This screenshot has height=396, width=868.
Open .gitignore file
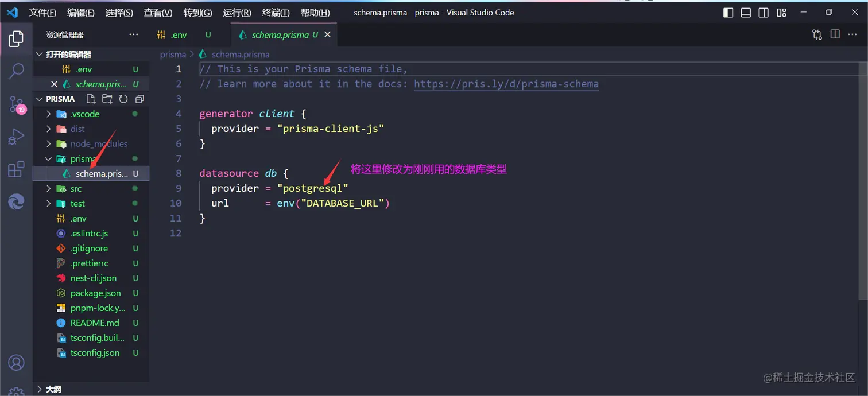click(x=91, y=248)
